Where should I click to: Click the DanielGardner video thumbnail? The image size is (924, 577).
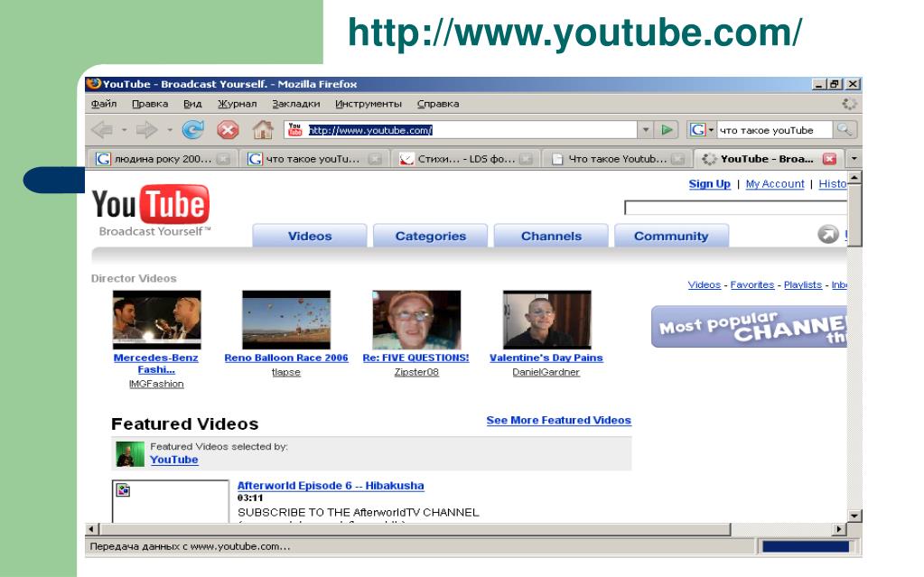(x=546, y=320)
